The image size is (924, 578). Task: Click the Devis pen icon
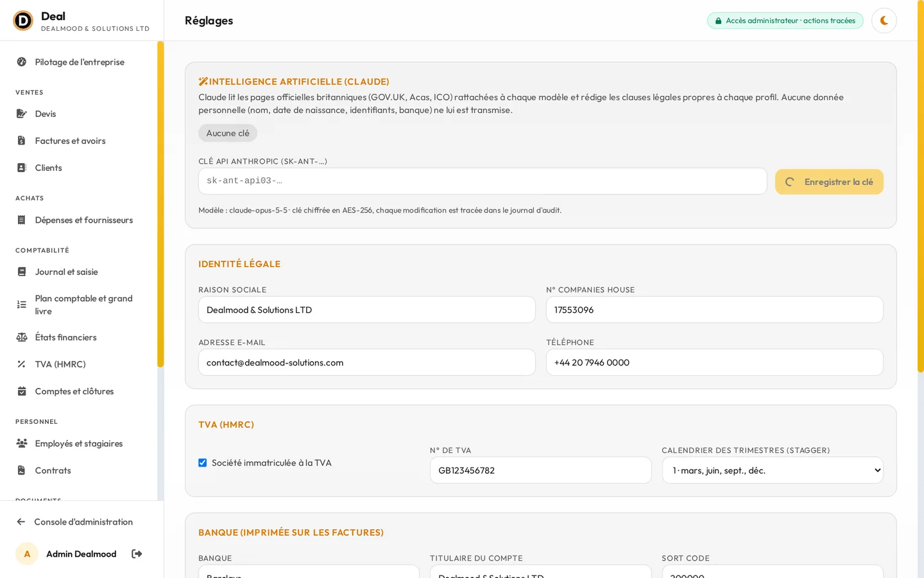[21, 114]
